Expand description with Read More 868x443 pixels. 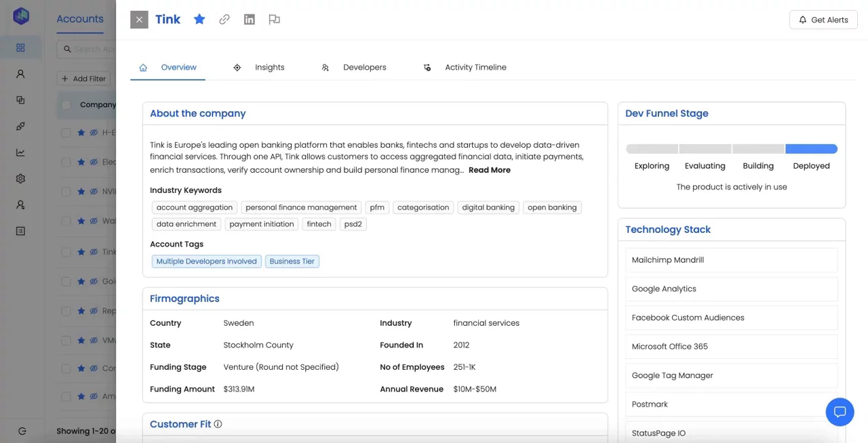pos(489,170)
